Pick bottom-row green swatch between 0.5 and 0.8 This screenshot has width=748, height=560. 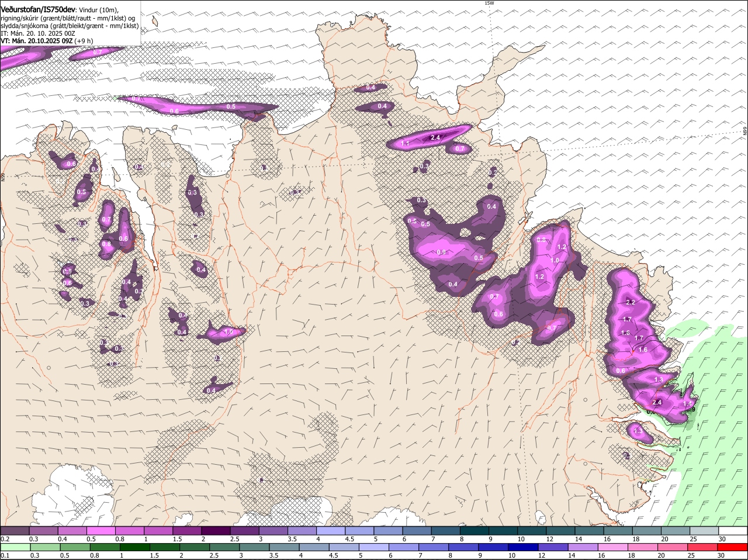point(75,547)
